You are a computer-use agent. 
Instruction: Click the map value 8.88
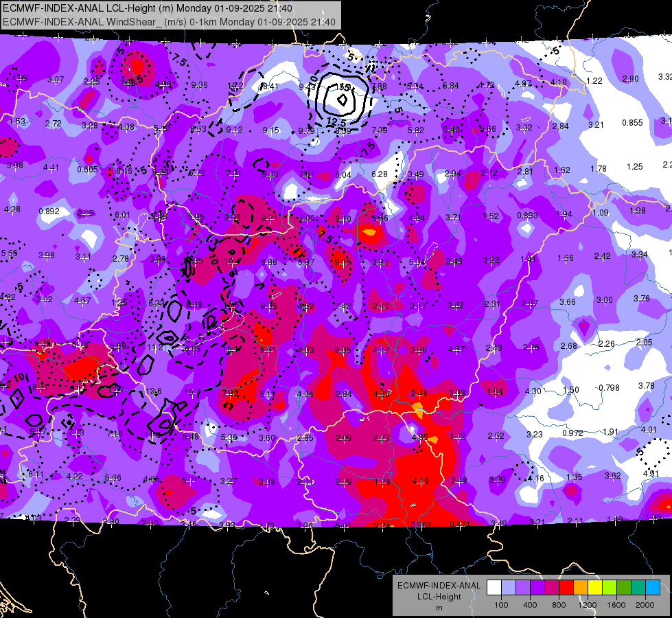click(x=268, y=262)
